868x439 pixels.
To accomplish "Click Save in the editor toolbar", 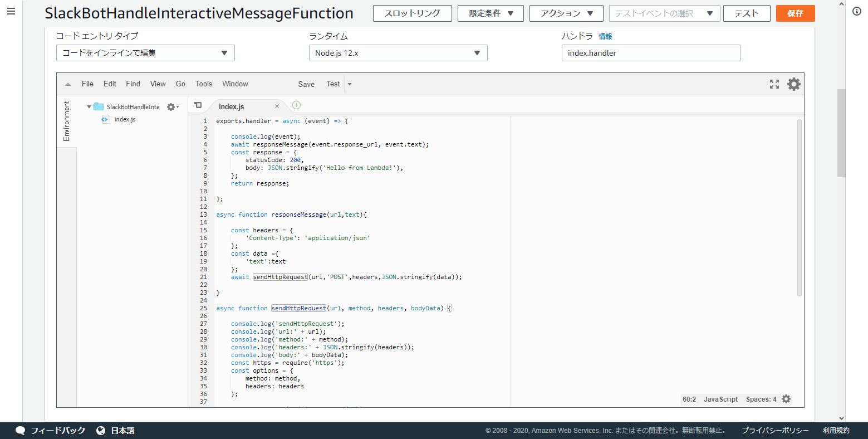I will [306, 84].
